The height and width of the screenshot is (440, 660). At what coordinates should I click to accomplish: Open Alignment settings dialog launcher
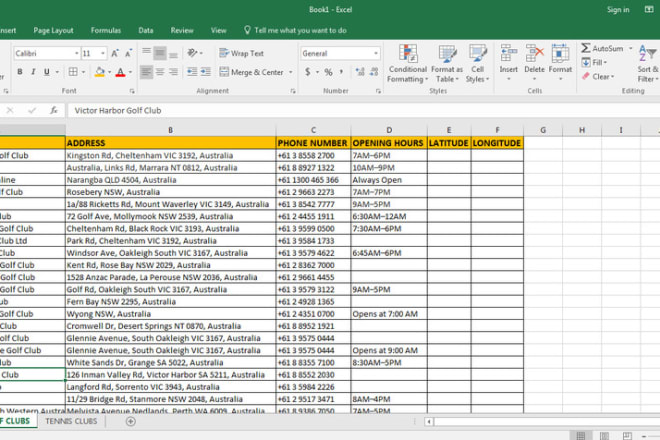(293, 91)
